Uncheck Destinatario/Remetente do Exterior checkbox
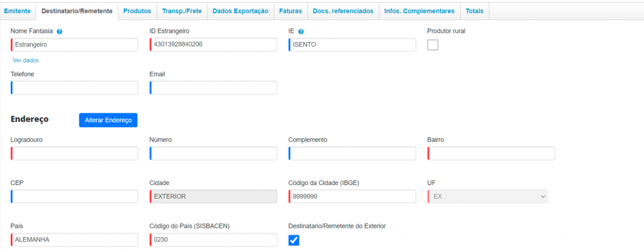644x251 pixels. (x=294, y=240)
